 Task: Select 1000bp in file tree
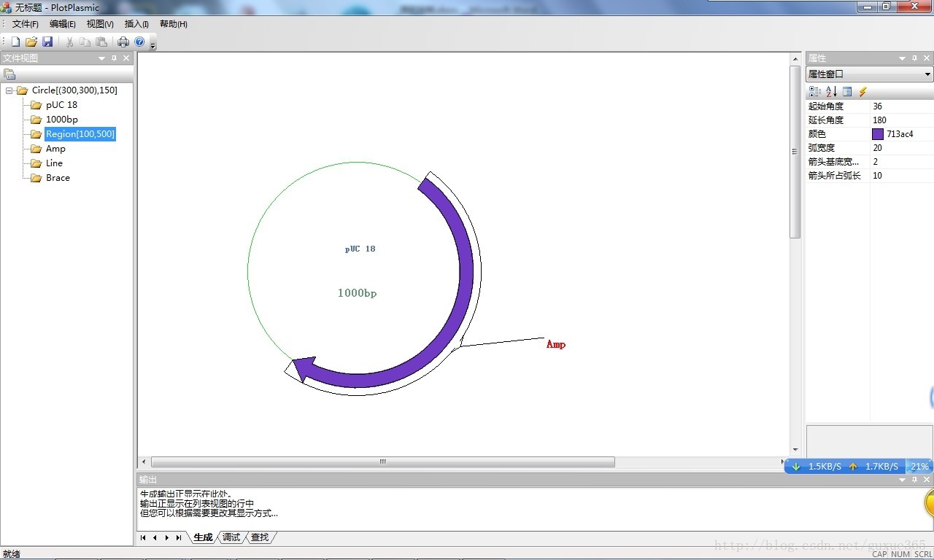coord(61,119)
